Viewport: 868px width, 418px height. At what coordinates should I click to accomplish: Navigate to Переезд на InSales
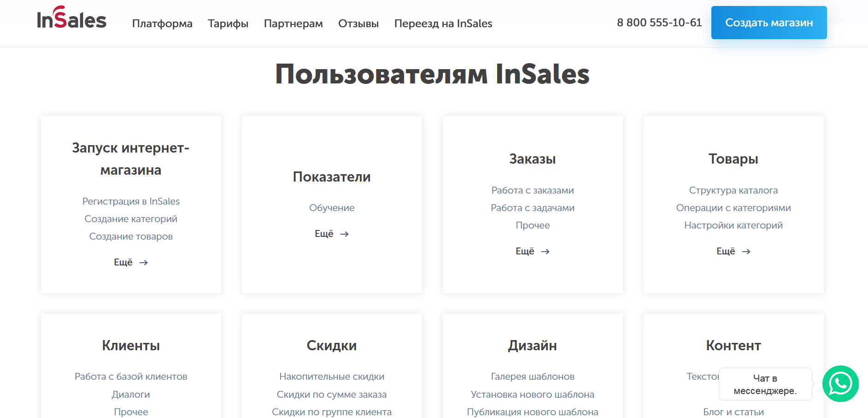point(443,24)
